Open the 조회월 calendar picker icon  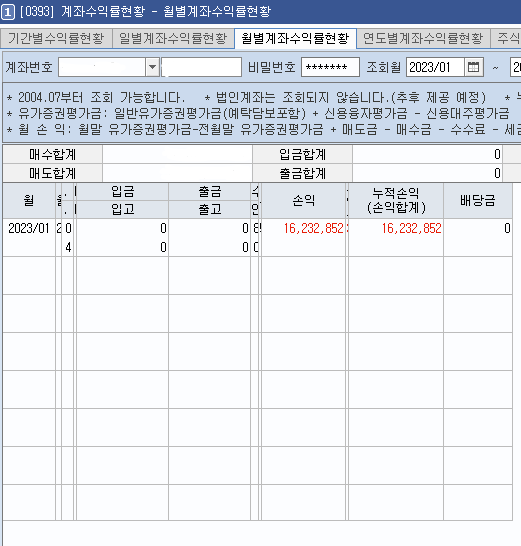[x=474, y=67]
